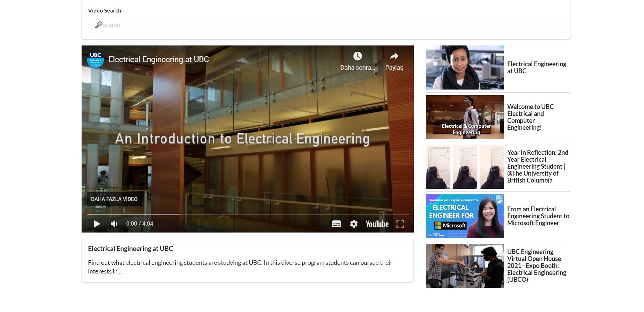Image resolution: width=644 pixels, height=312 pixels.
Task: Click the Paylaş share arrow icon
Action: [394, 56]
